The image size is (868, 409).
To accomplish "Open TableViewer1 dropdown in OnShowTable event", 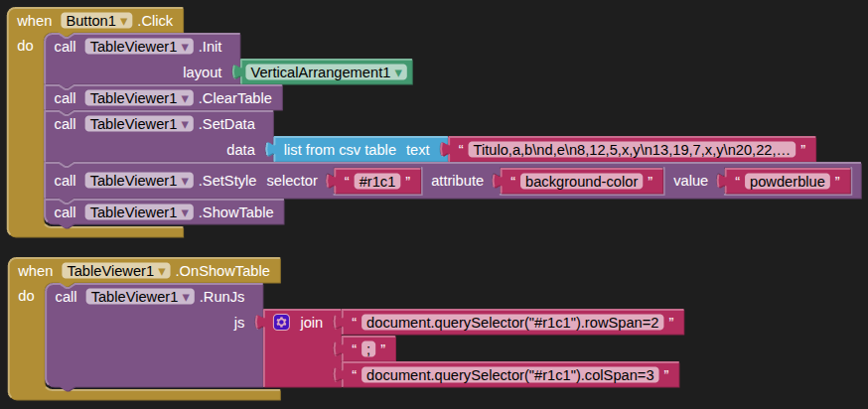I will [162, 271].
